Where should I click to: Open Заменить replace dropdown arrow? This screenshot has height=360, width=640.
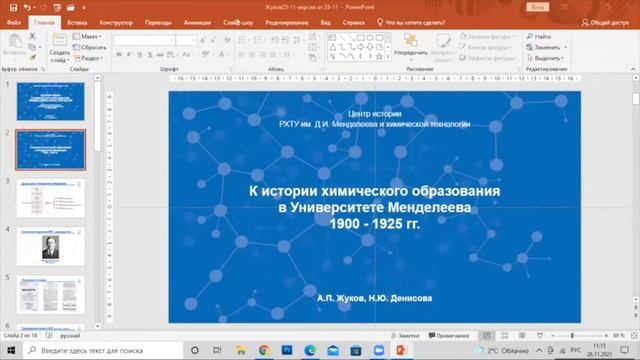point(566,47)
